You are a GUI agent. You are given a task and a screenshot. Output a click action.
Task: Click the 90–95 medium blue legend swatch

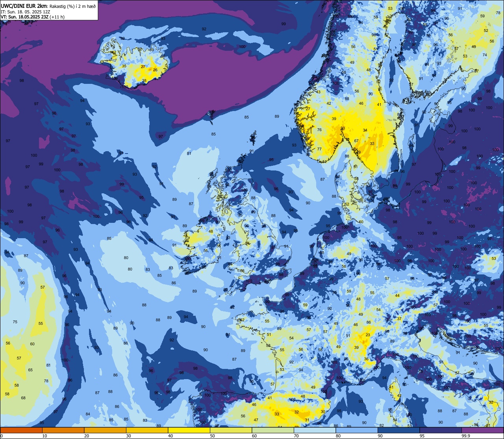[x=398, y=430]
